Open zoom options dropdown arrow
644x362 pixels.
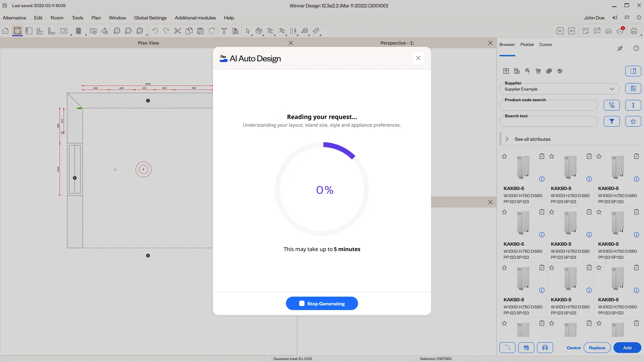pos(147,34)
